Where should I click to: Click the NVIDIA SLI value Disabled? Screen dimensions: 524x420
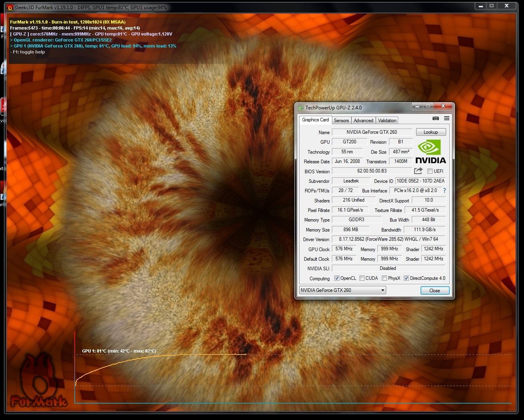point(388,268)
